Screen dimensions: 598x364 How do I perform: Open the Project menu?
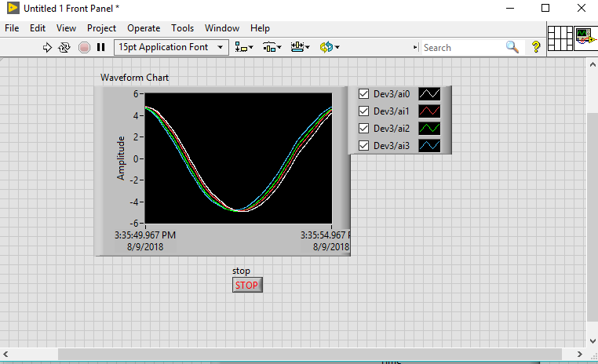pos(101,28)
